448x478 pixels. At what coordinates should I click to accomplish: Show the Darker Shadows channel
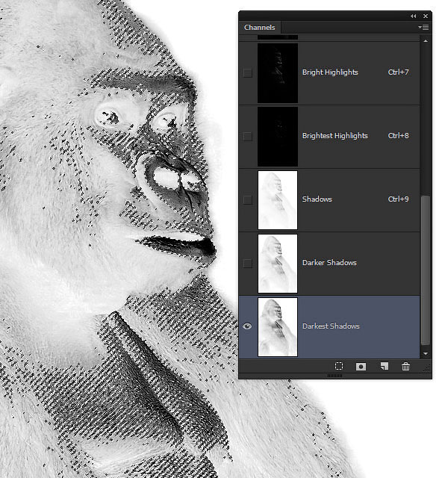(x=247, y=263)
